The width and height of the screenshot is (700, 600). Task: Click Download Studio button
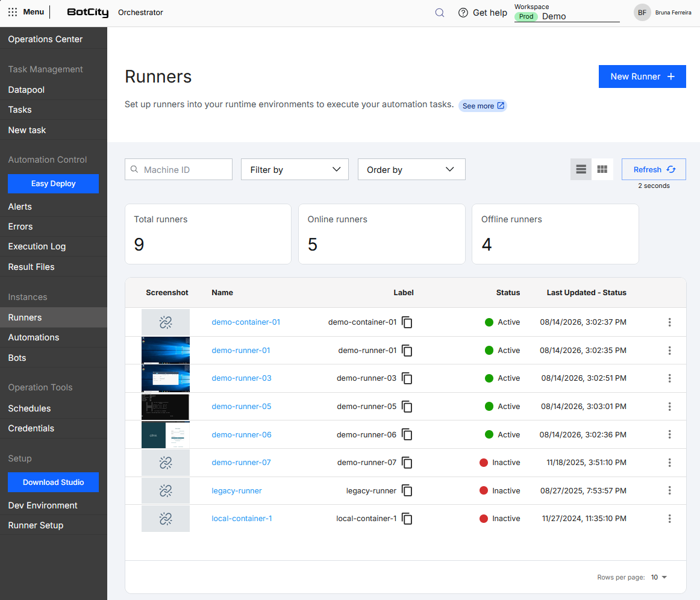[53, 482]
